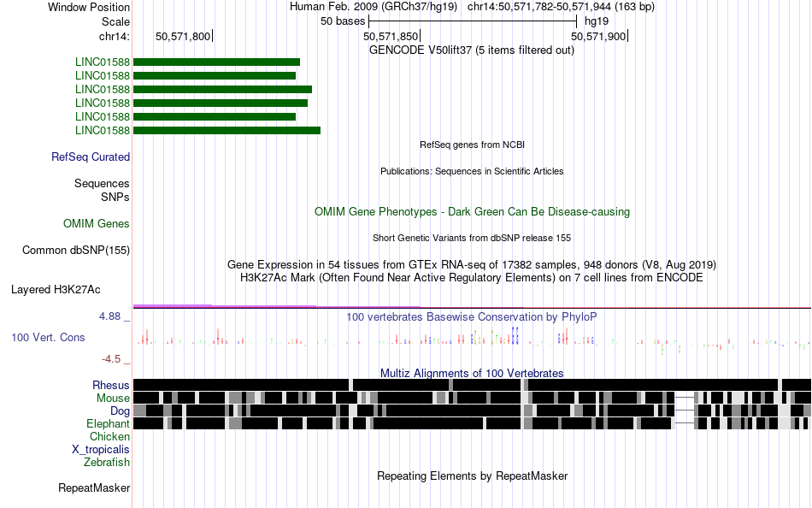
Task: Click the Elephant species label
Action: click(108, 424)
